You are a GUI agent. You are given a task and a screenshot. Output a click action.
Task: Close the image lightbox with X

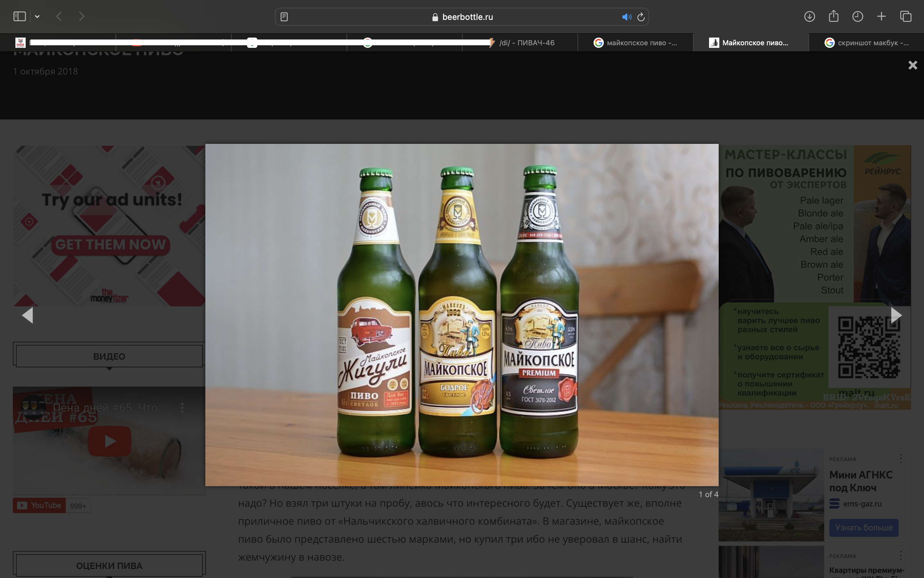[912, 65]
